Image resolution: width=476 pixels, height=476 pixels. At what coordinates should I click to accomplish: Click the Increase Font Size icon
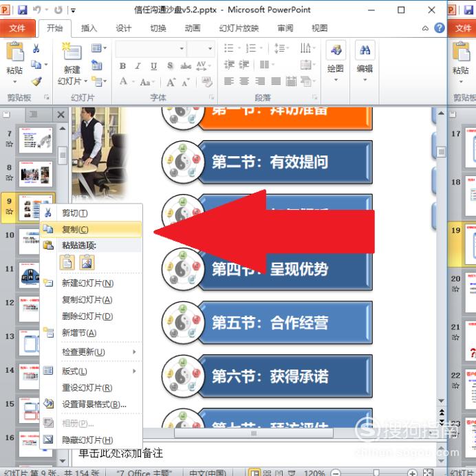click(171, 82)
